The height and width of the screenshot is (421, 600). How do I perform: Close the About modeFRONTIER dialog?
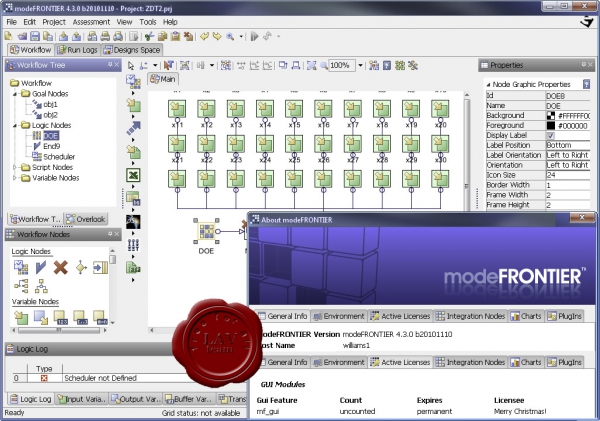(582, 218)
